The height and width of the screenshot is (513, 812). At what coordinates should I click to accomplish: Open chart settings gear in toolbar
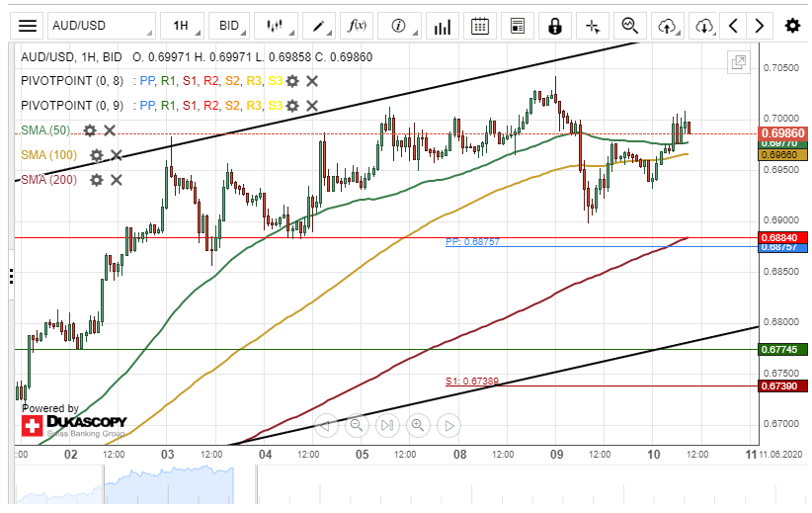(791, 26)
